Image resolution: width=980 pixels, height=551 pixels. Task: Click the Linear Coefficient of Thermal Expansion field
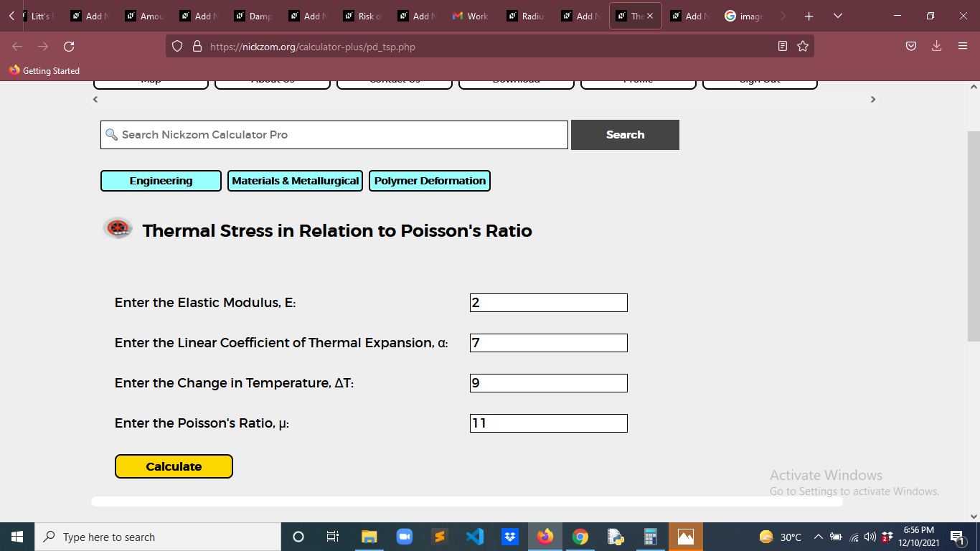pos(549,343)
